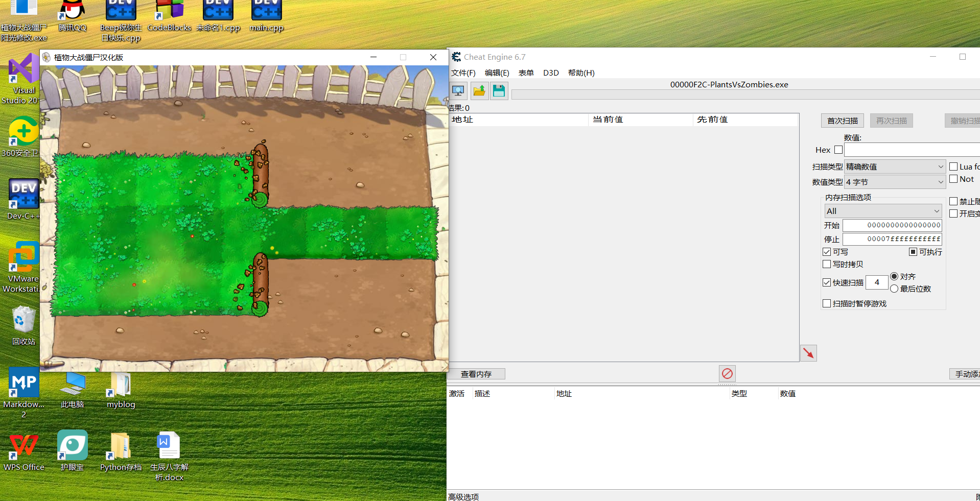Image resolution: width=980 pixels, height=501 pixels.
Task: Toggle 可执行 executable checkbox
Action: pos(913,252)
